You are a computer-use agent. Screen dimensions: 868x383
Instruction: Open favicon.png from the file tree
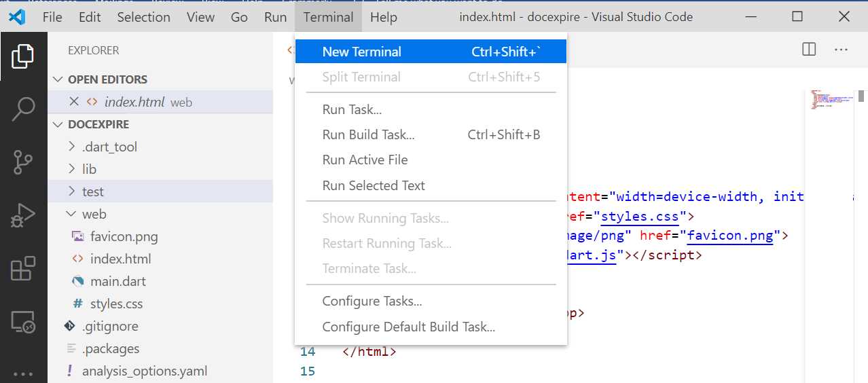(x=124, y=236)
